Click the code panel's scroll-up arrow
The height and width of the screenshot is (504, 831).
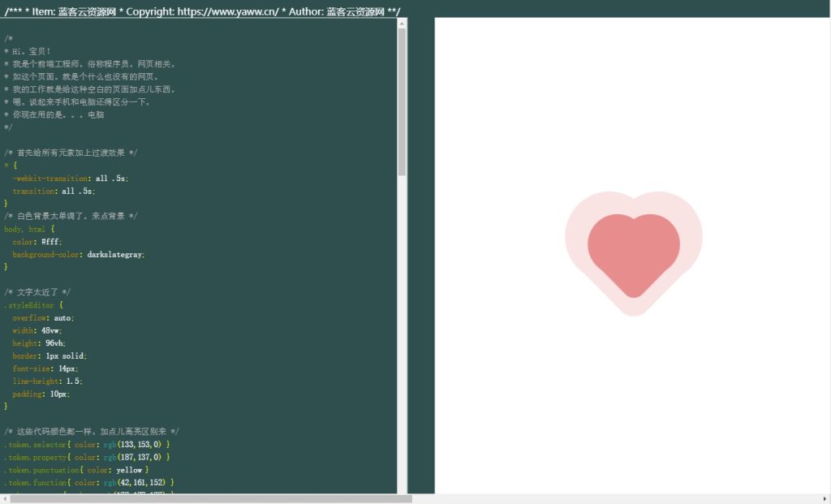402,24
